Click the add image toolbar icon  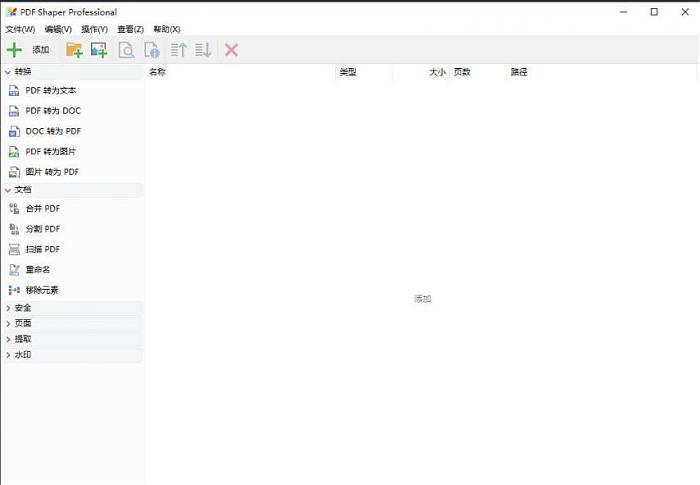(99, 50)
